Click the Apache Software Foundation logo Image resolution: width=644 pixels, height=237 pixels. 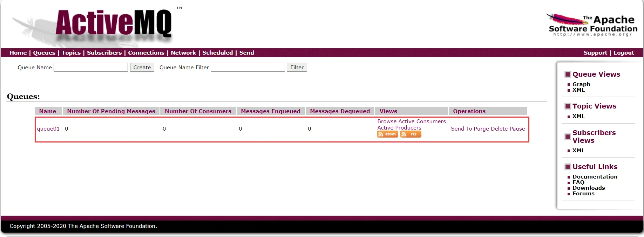592,25
